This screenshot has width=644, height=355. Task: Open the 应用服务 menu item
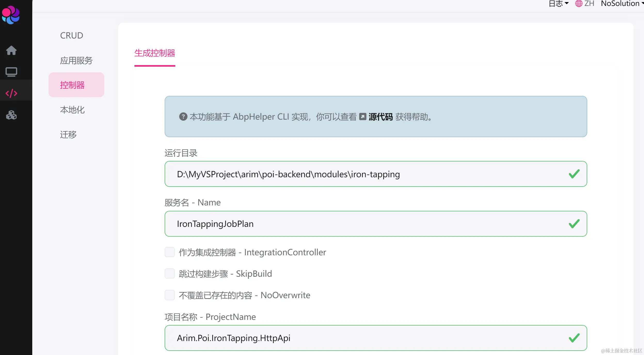pyautogui.click(x=76, y=60)
